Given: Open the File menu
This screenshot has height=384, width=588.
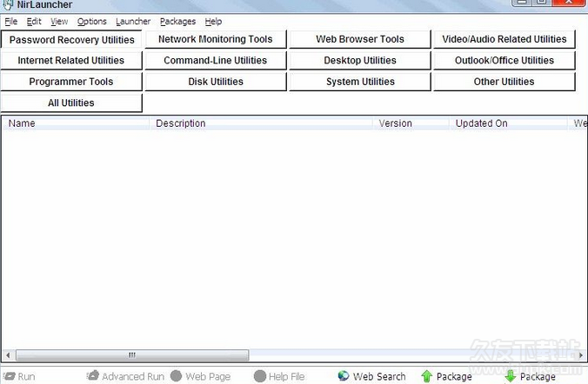Looking at the screenshot, I should [x=11, y=22].
